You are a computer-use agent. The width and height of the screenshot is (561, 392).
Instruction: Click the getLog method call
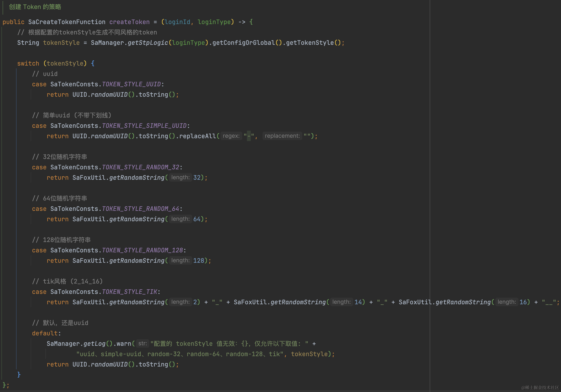[x=94, y=343]
